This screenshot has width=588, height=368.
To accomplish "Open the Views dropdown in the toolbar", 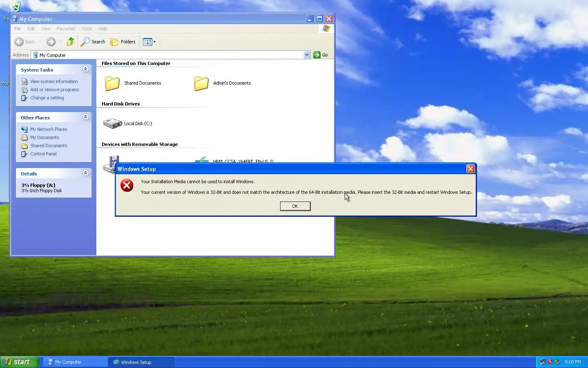I will [149, 42].
